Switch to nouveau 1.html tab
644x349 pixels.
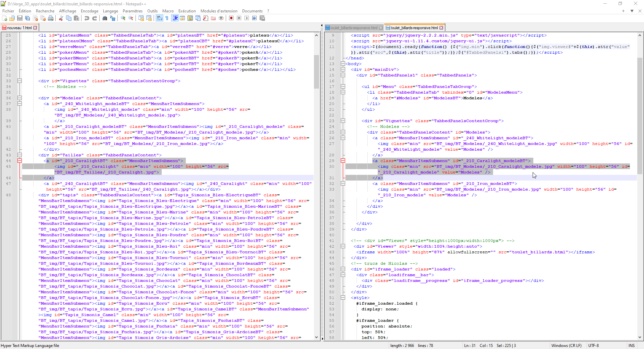point(19,28)
